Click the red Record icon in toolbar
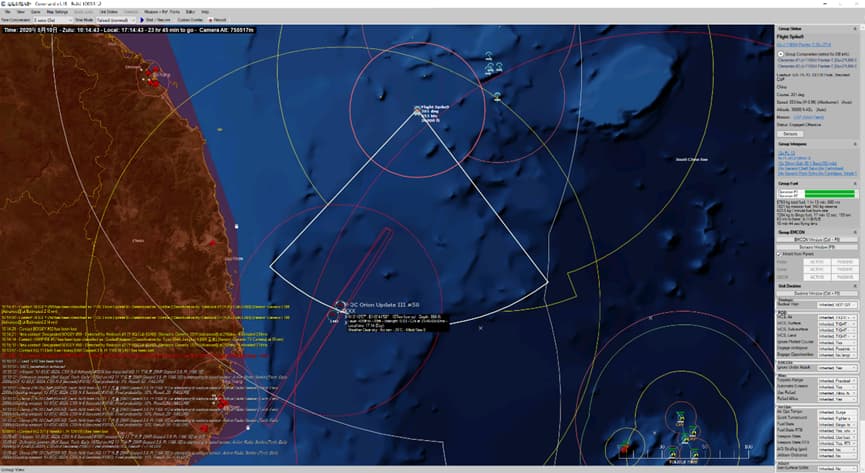The image size is (865, 473). pyautogui.click(x=211, y=19)
